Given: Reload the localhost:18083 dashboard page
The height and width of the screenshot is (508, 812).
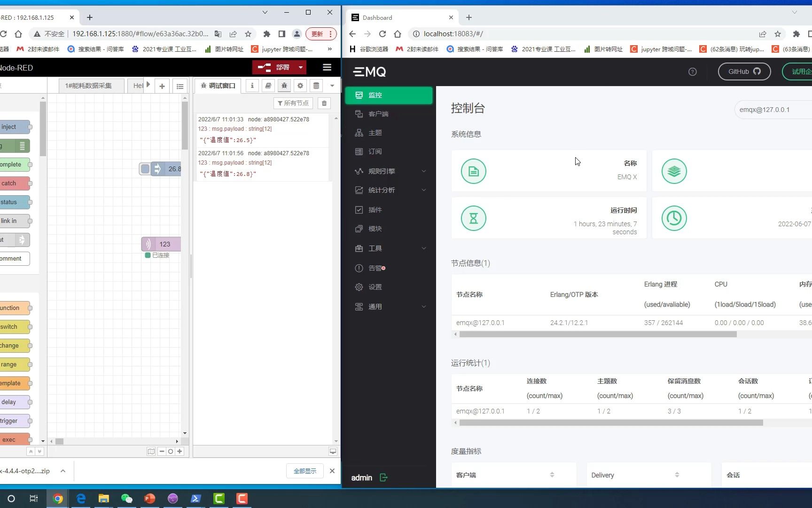Looking at the screenshot, I should click(383, 34).
